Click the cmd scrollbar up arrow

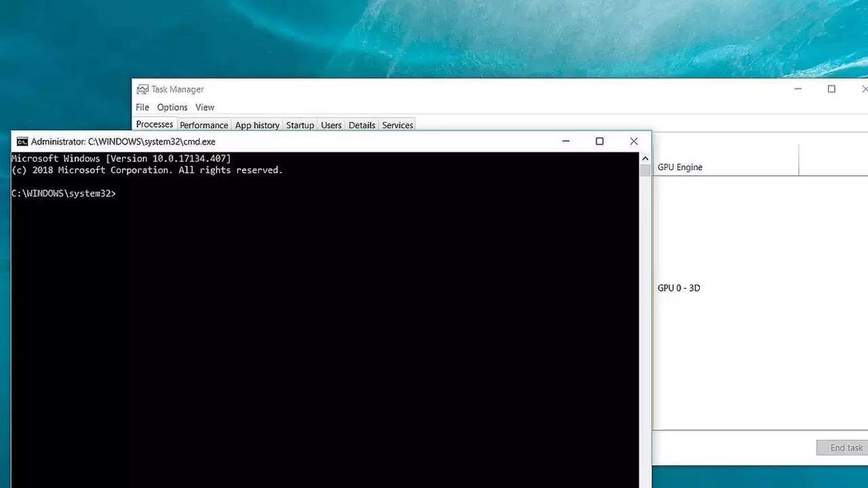click(x=645, y=159)
